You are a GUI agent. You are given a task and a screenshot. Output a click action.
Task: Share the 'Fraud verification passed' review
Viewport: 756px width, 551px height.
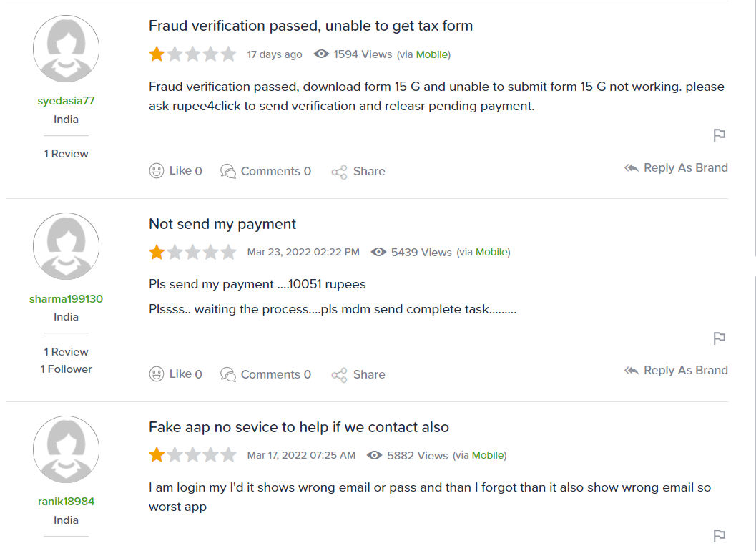[358, 171]
